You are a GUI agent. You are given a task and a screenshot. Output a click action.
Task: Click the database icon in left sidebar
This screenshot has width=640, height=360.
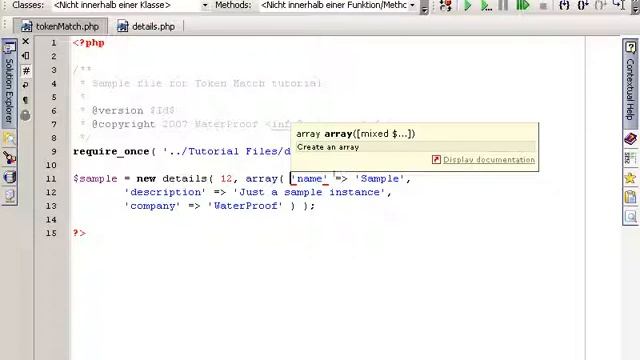click(9, 177)
